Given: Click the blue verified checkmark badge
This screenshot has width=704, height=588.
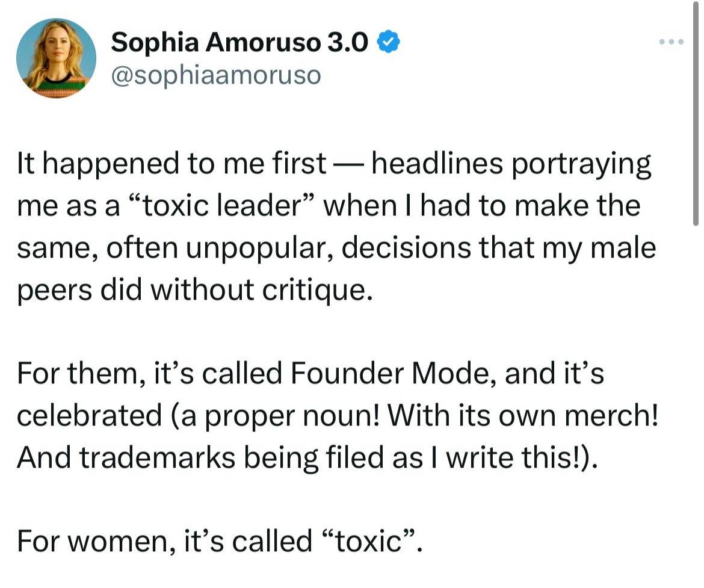Looking at the screenshot, I should coord(388,43).
